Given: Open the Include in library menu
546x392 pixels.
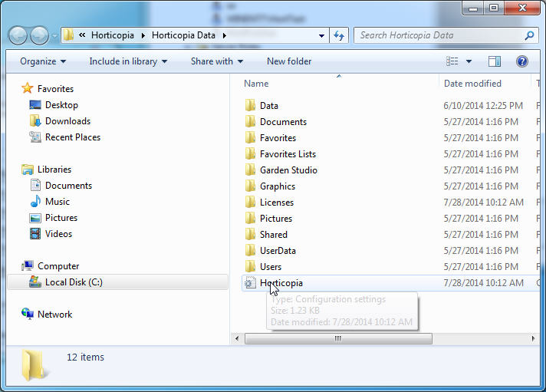Looking at the screenshot, I should click(128, 61).
